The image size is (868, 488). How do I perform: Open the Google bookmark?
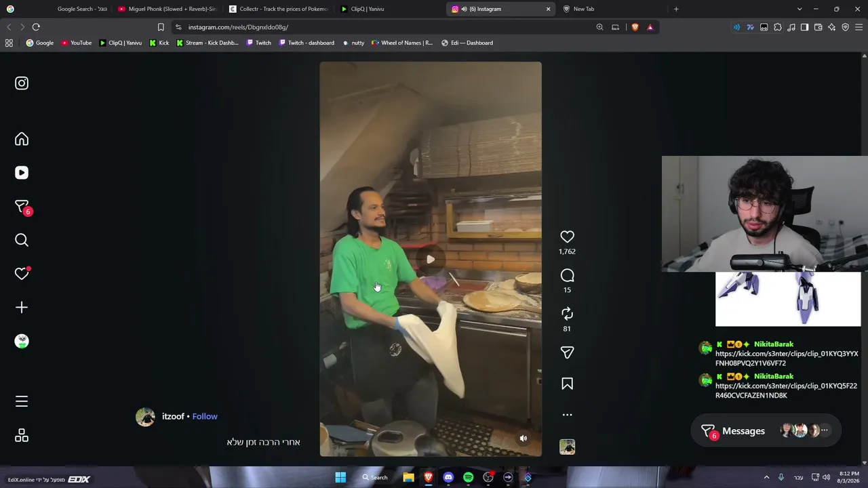click(40, 43)
